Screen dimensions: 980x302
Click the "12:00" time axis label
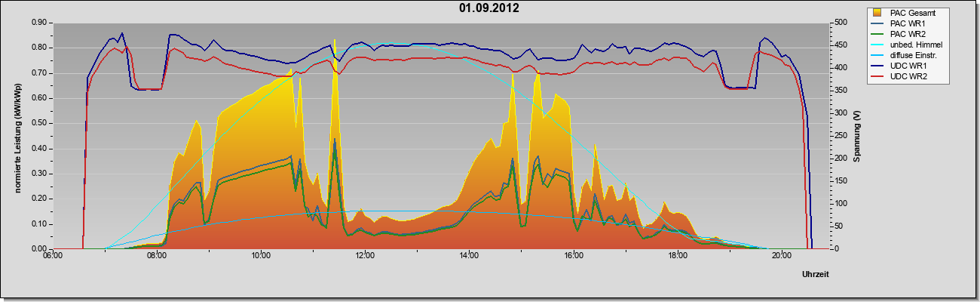365,257
